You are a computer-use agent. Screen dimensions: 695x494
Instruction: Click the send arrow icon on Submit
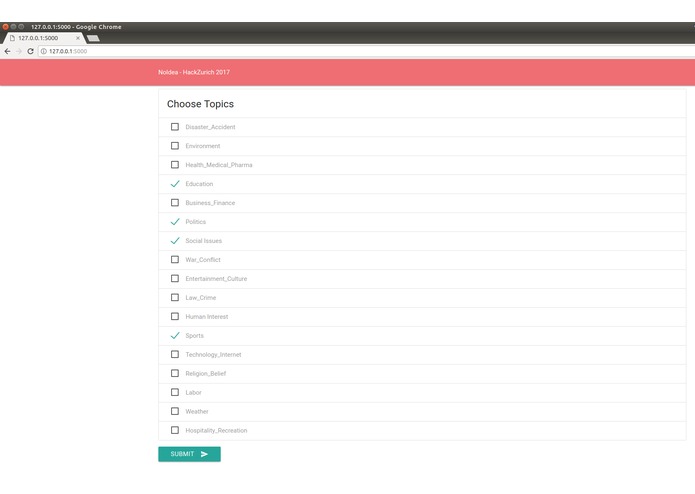(x=204, y=454)
